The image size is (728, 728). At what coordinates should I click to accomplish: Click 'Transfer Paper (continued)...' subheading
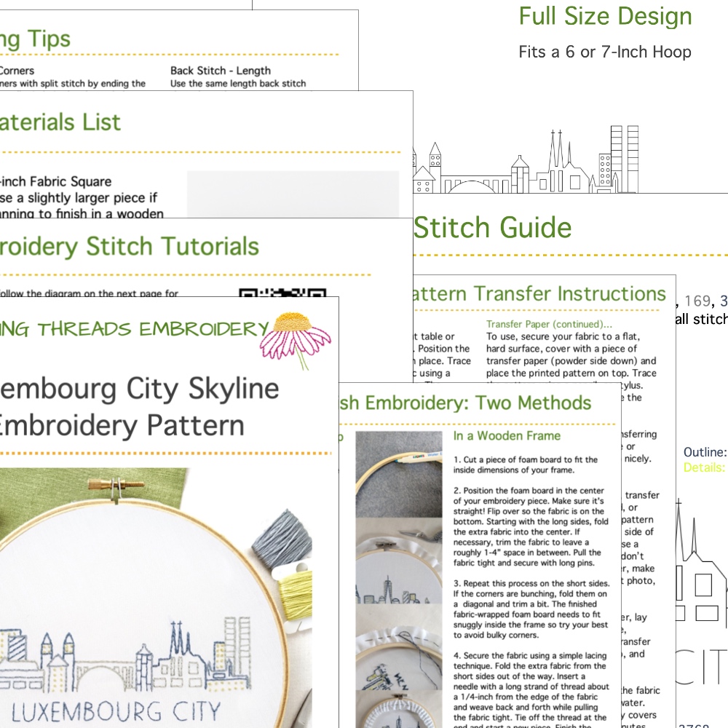(x=549, y=324)
